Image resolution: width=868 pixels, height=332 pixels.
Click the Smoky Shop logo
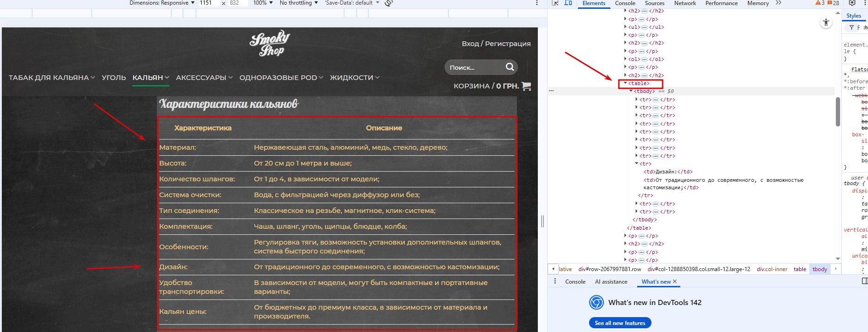[x=270, y=44]
